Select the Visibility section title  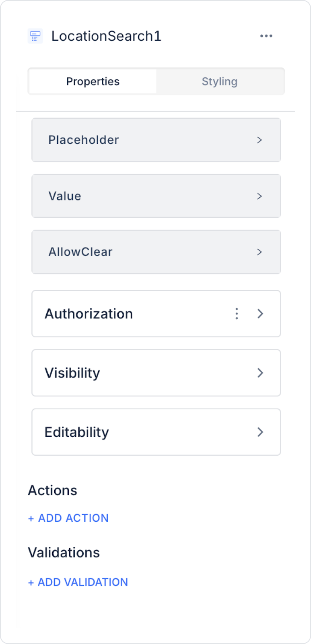tap(72, 373)
